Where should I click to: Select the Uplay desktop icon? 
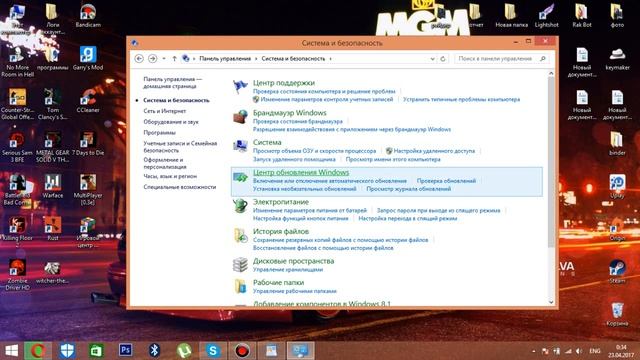(617, 186)
